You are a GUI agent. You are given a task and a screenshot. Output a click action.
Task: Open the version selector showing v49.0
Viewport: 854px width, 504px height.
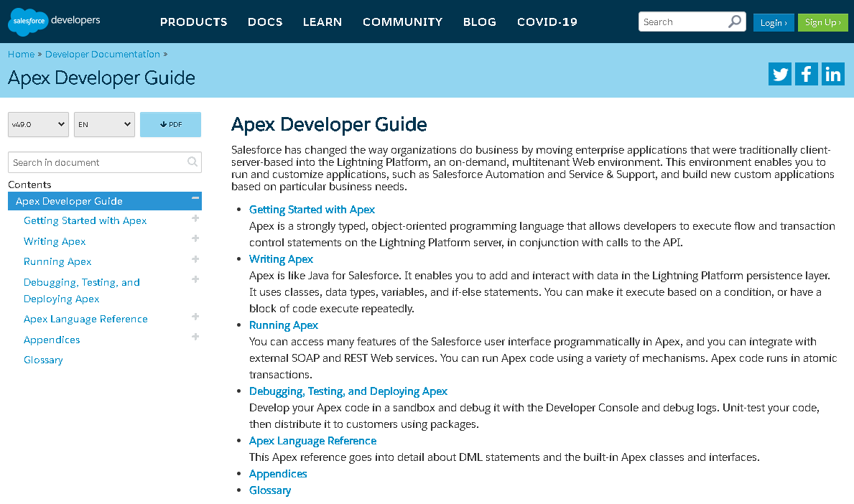click(38, 123)
